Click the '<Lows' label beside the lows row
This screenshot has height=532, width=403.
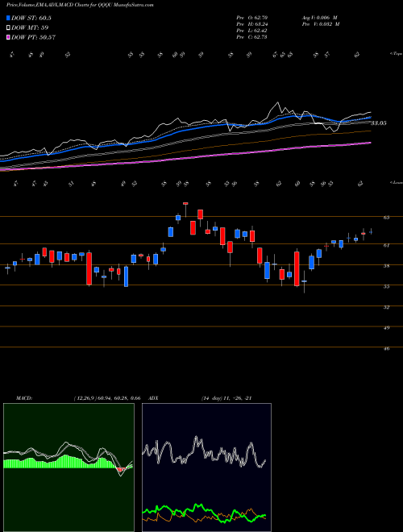tap(396, 182)
